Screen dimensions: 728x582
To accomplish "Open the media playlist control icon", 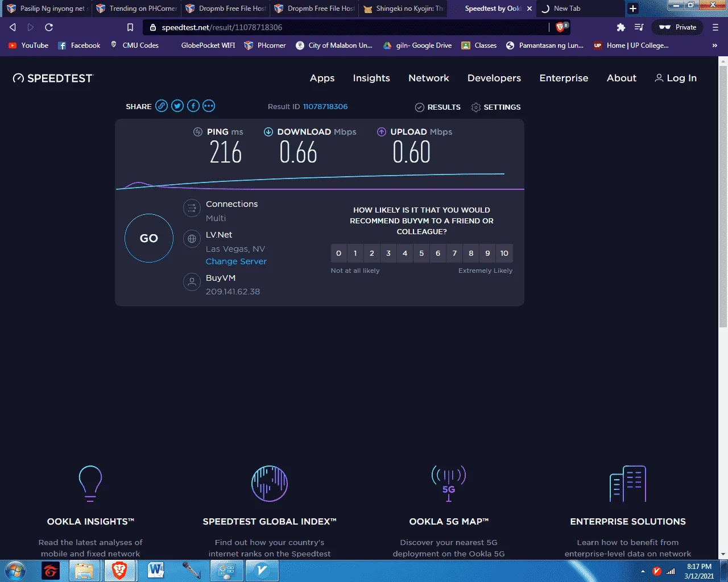I will tap(639, 27).
